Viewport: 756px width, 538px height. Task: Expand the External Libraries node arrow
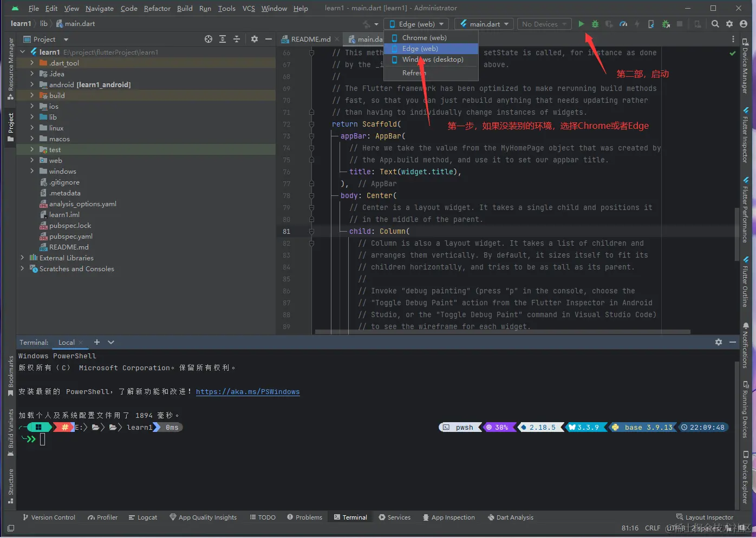(22, 258)
